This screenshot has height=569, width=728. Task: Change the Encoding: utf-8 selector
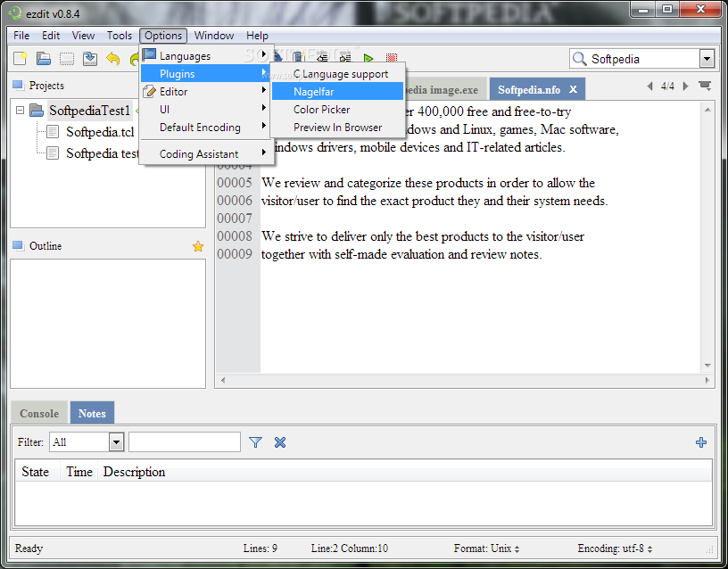pos(615,548)
